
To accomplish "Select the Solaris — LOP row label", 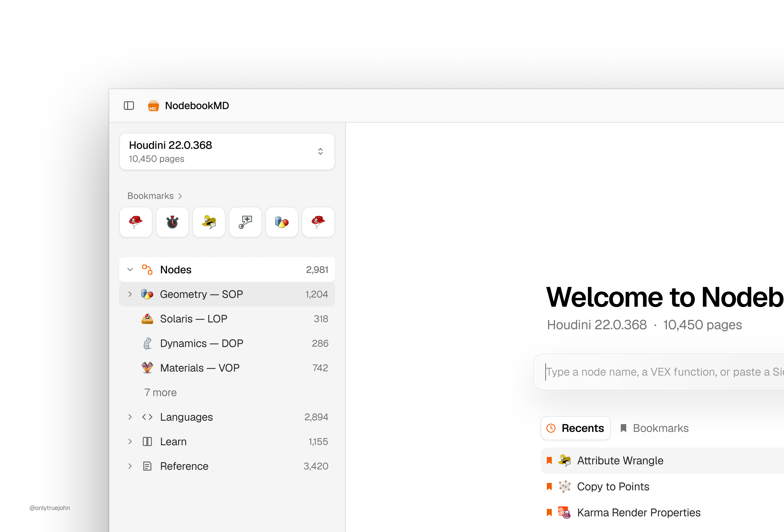I will [194, 319].
